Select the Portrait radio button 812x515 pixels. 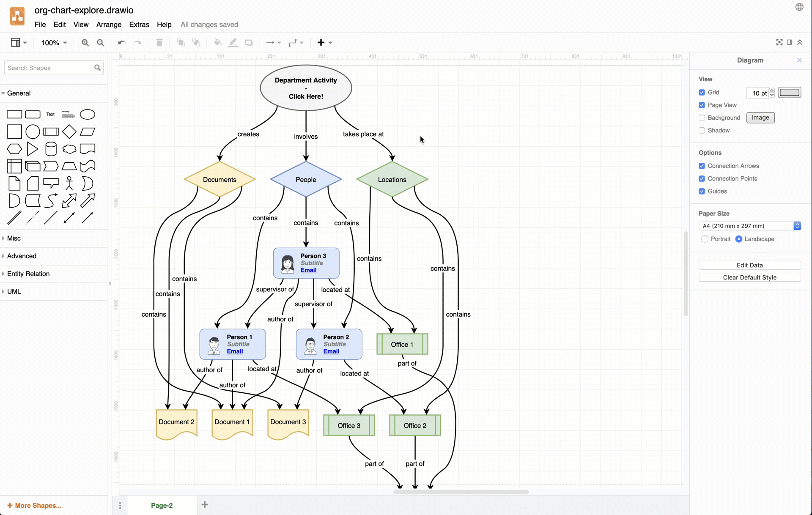click(x=704, y=239)
